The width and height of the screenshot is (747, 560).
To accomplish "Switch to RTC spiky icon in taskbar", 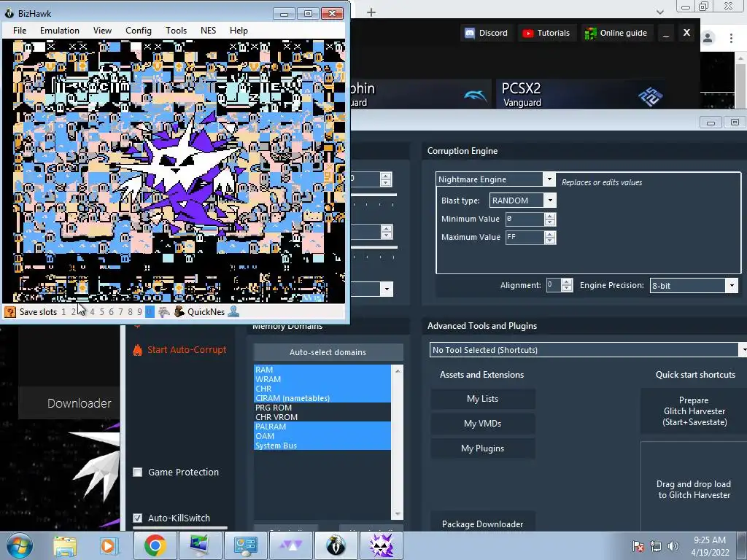I will (x=381, y=545).
